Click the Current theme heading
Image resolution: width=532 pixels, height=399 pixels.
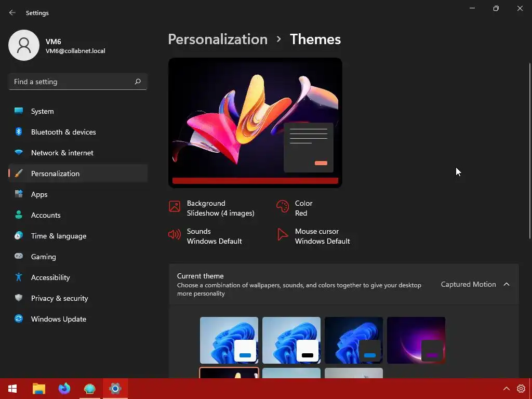tap(200, 276)
